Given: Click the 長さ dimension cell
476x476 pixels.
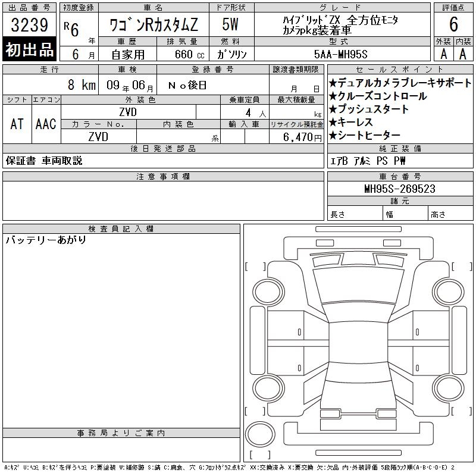Looking at the screenshot, I should pos(355,214).
